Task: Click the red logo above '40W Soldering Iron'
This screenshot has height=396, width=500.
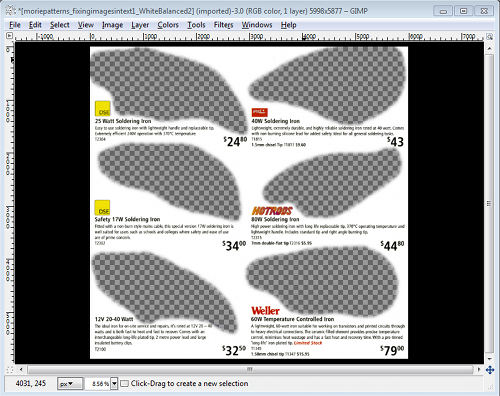Action: click(260, 112)
